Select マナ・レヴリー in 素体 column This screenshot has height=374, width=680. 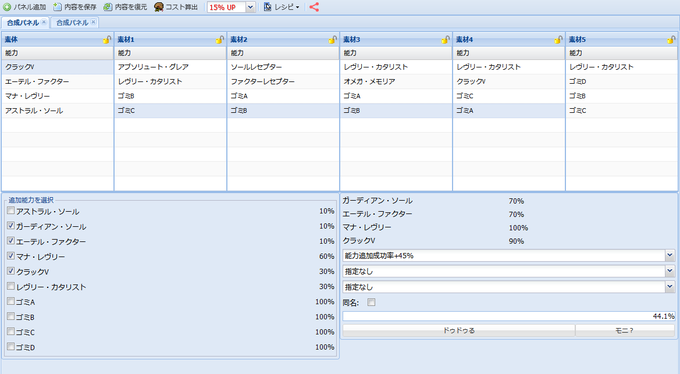[58, 96]
